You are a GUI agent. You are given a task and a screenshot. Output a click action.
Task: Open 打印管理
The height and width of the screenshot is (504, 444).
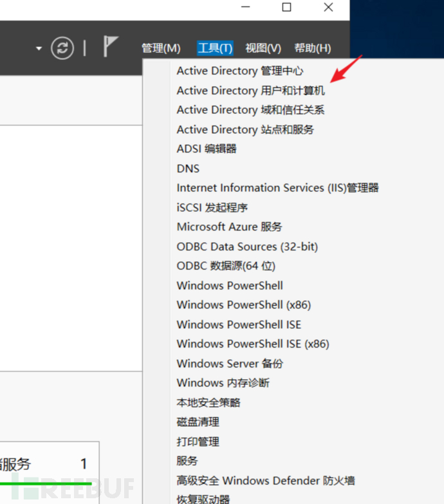tap(198, 442)
